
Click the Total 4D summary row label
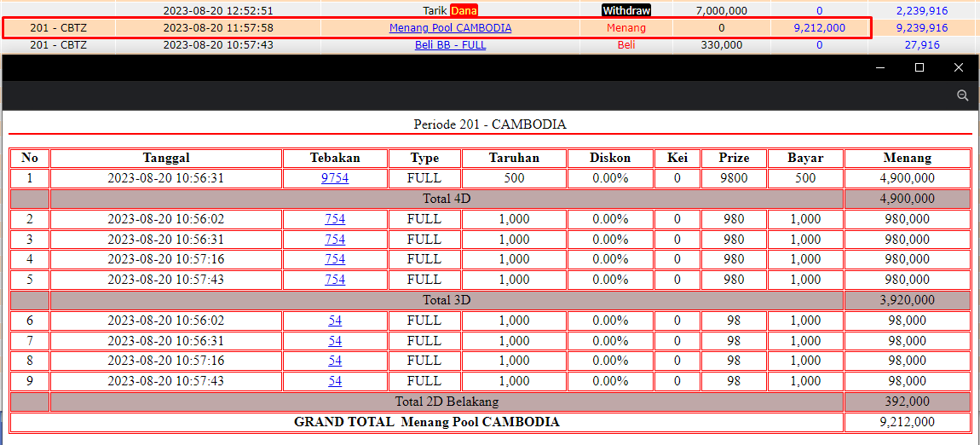tap(447, 199)
